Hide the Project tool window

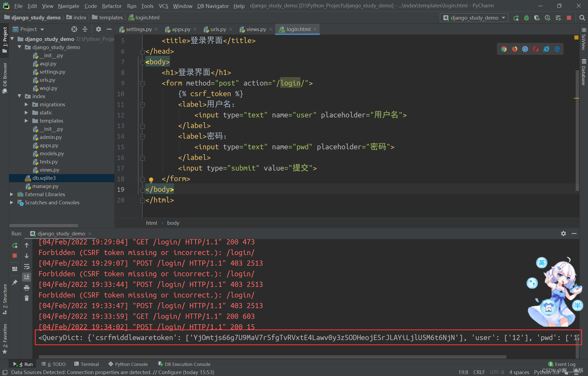pyautogui.click(x=109, y=29)
